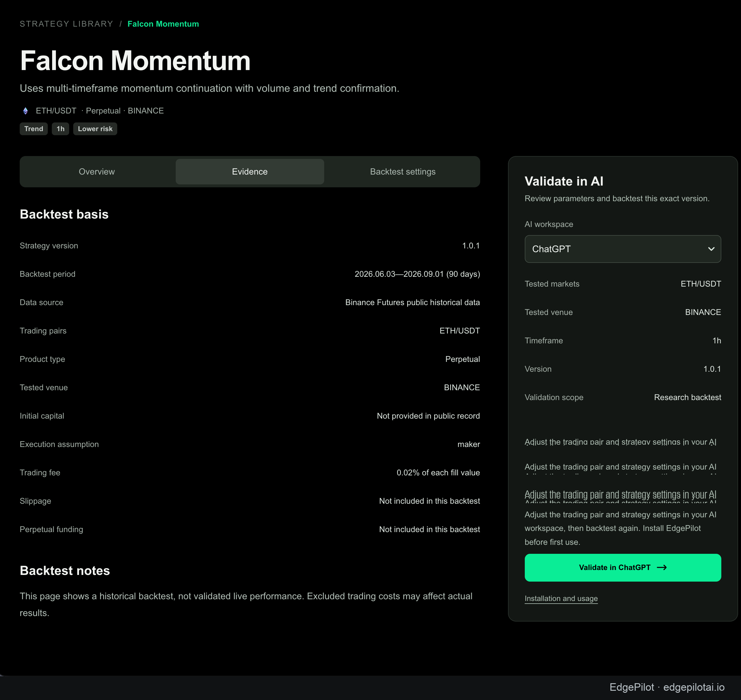This screenshot has width=741, height=700.
Task: Click the Validation scope label
Action: pyautogui.click(x=554, y=397)
